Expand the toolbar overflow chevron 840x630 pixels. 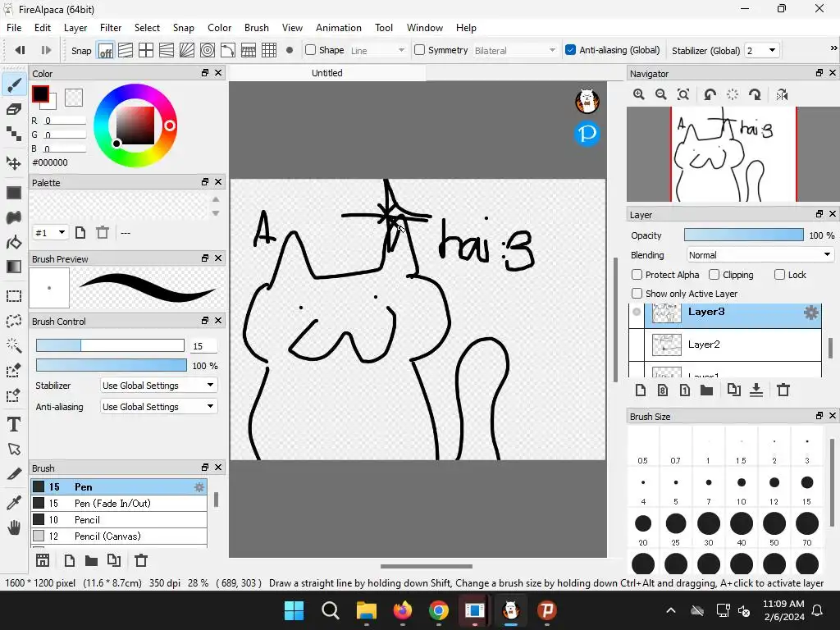point(833,48)
